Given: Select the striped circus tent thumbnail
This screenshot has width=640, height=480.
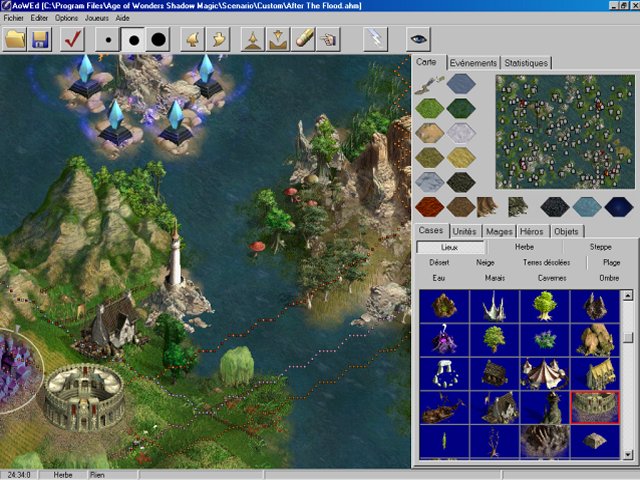Looking at the screenshot, I should coord(544,373).
